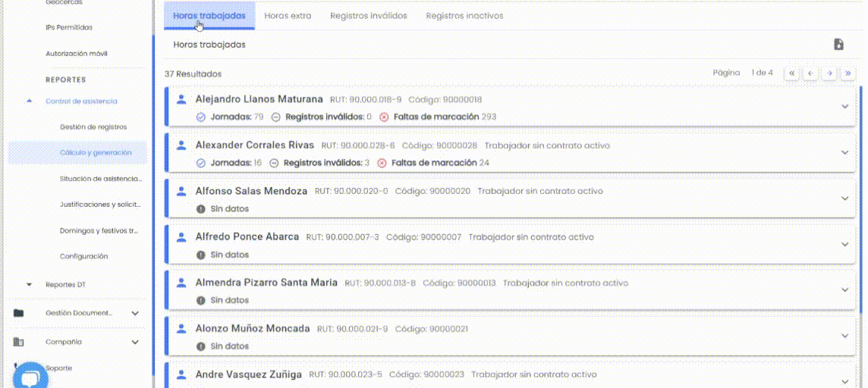This screenshot has height=388, width=868.
Task: Expand Compañía menu chevron
Action: click(135, 342)
